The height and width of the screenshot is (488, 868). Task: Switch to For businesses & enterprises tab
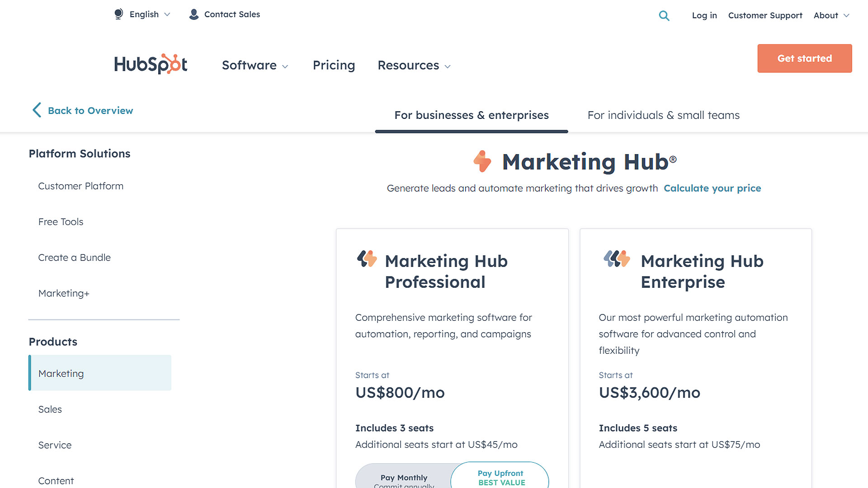pyautogui.click(x=472, y=115)
